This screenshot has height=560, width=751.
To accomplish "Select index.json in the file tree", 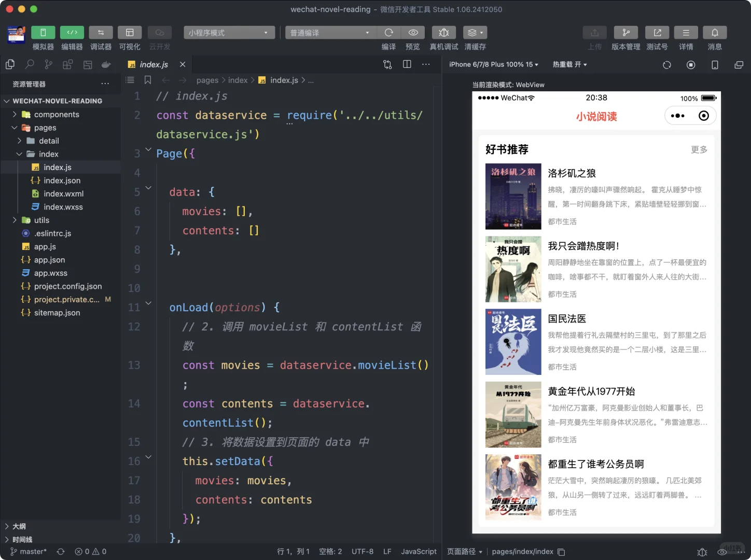I will [61, 180].
